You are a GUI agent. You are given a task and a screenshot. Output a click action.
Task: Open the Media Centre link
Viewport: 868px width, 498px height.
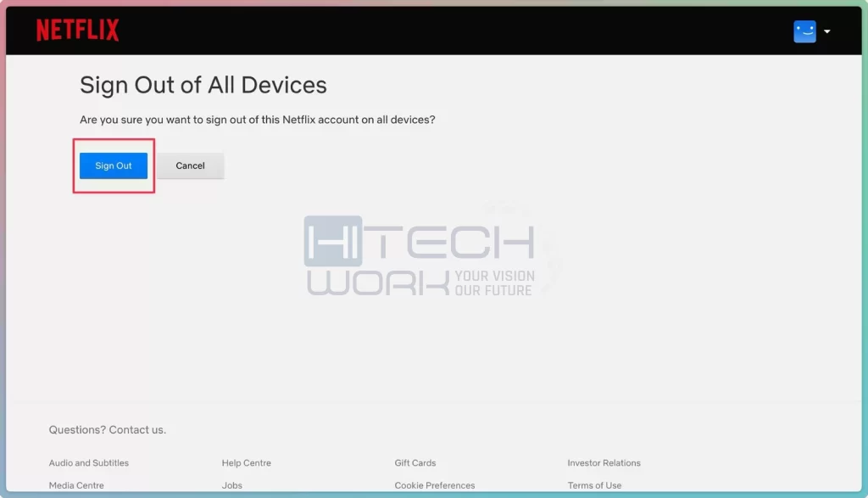[76, 485]
